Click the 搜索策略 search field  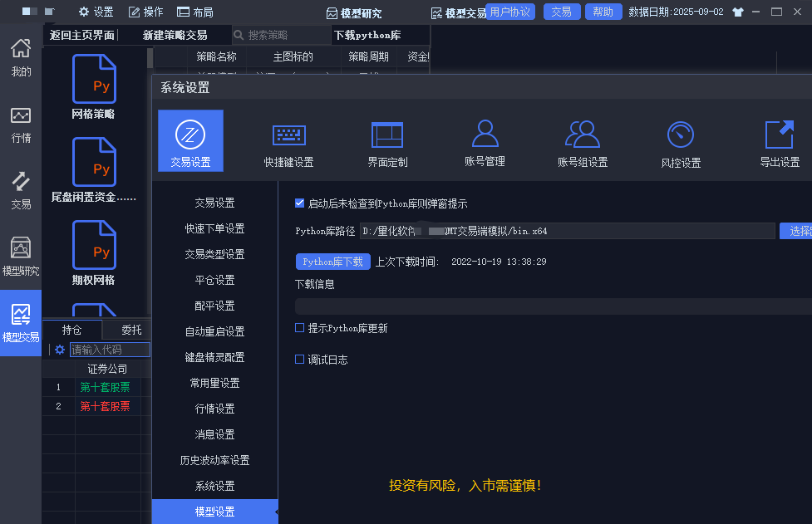[x=283, y=35]
